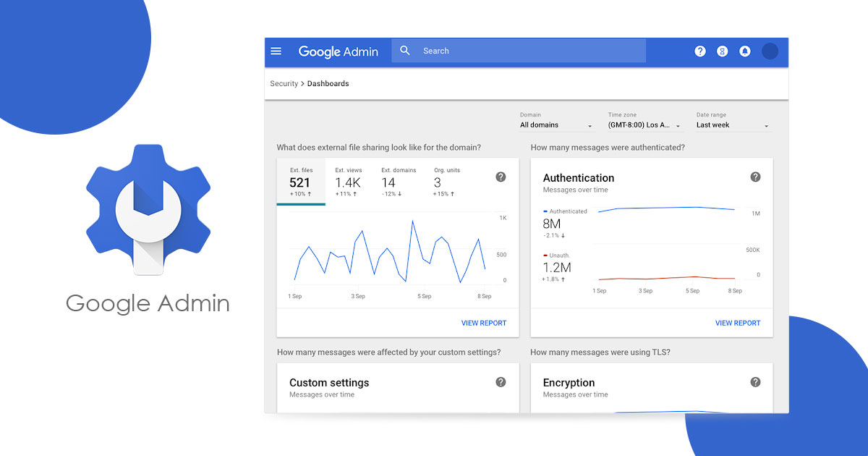Open the help icon in the top bar
Viewport: 868px width, 456px height.
(700, 51)
